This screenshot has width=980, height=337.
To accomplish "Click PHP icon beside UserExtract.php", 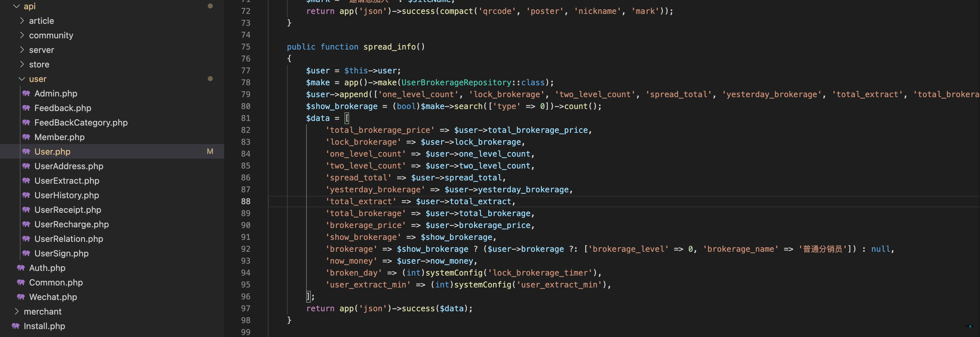I will point(26,181).
